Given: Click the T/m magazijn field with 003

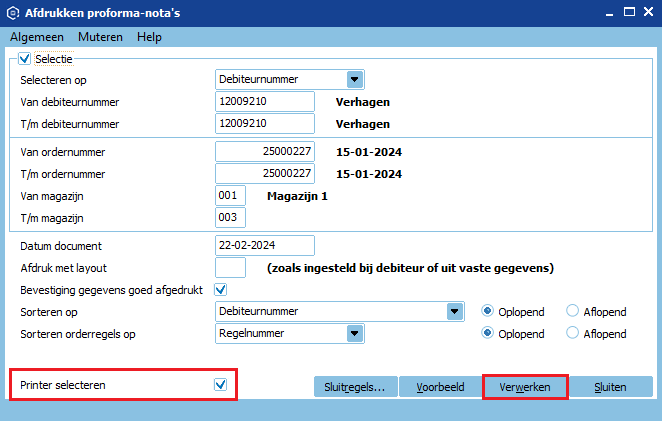Looking at the screenshot, I should tap(230, 217).
